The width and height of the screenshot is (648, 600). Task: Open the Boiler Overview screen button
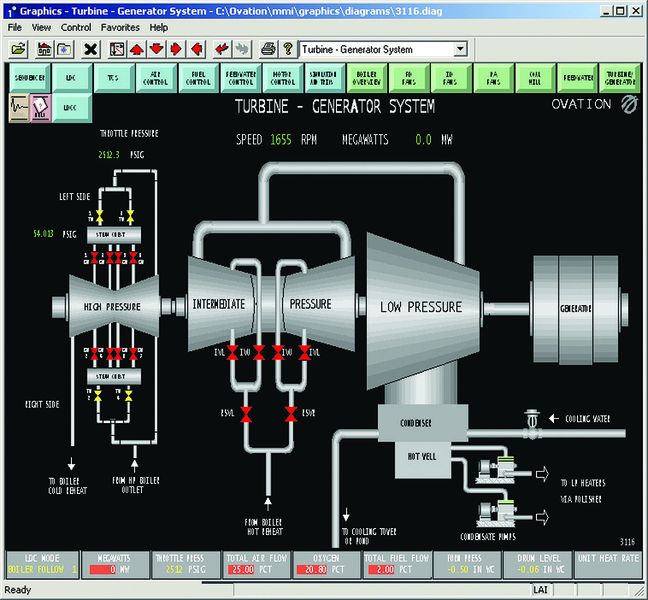pyautogui.click(x=367, y=78)
